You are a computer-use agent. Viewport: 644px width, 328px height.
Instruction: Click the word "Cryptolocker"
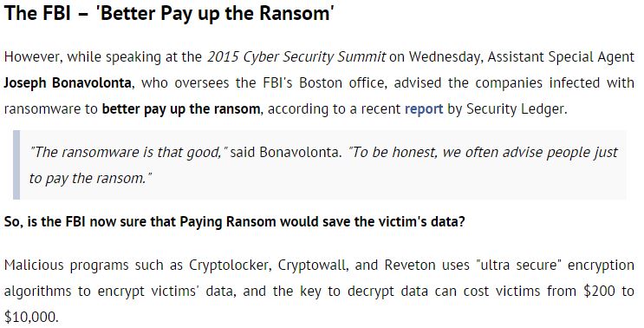pos(230,266)
